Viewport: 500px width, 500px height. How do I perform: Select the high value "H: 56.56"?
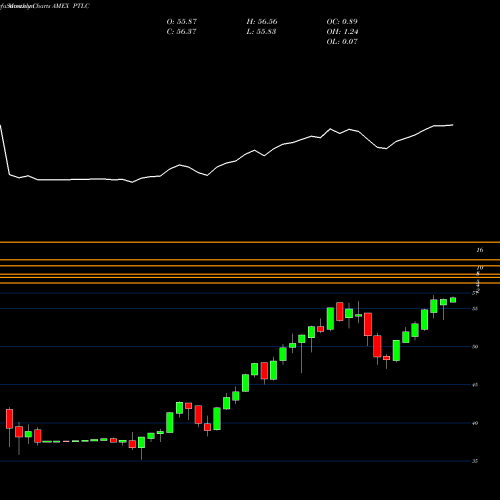[x=262, y=22]
